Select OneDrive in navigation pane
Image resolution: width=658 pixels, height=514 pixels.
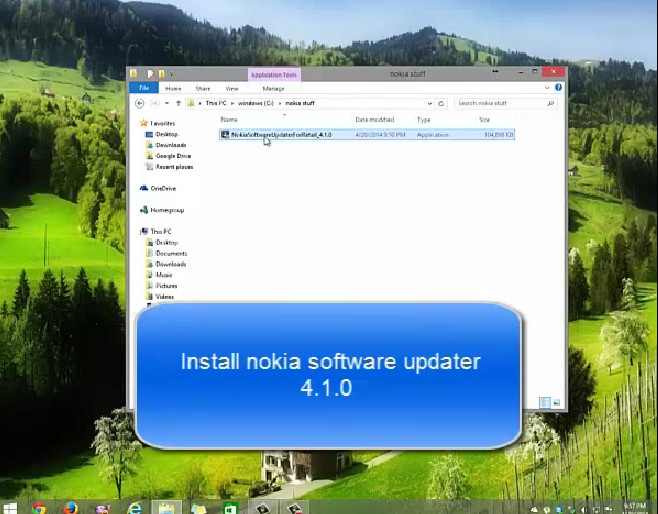158,188
